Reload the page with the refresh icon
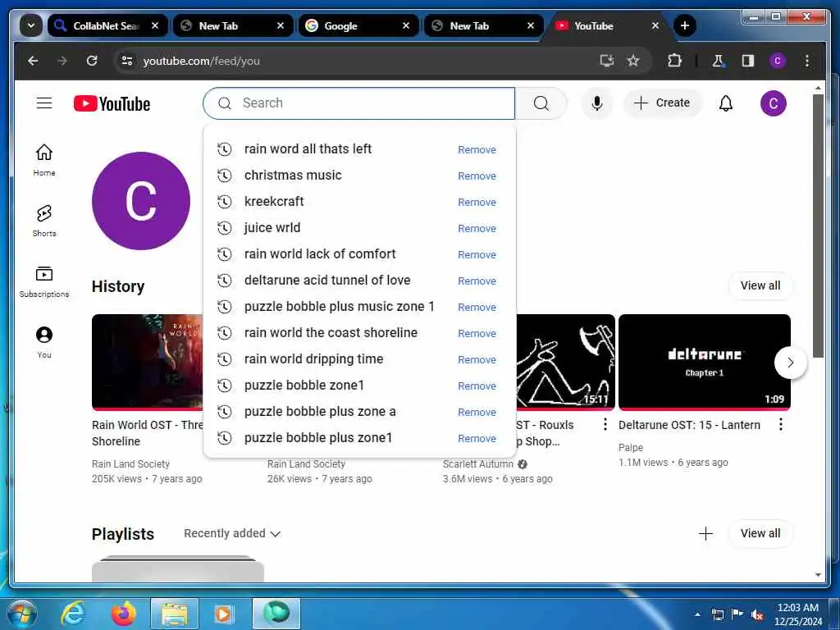 tap(92, 61)
